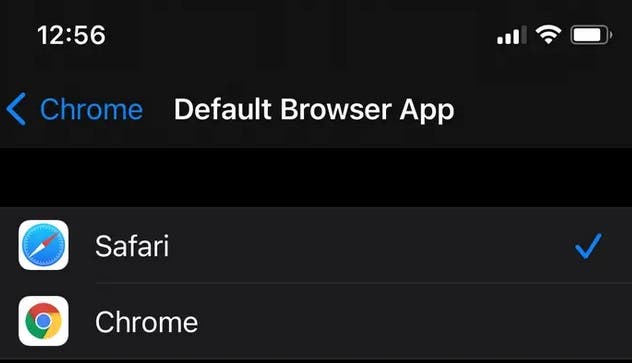The image size is (632, 363).
Task: Tap the divider line between Safari and Chrome
Action: [364, 283]
